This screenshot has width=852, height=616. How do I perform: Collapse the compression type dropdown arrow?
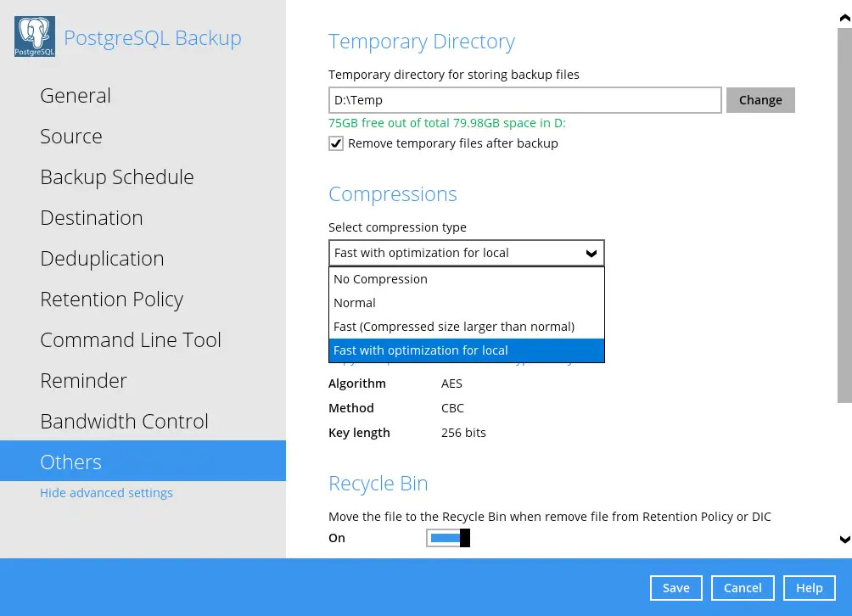[591, 253]
